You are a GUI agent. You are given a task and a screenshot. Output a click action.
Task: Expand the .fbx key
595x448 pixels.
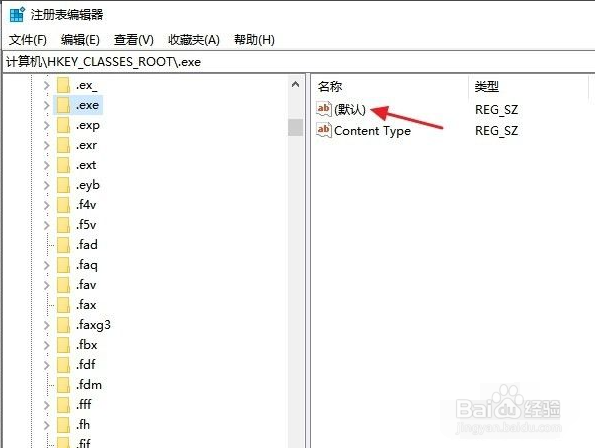click(x=47, y=345)
